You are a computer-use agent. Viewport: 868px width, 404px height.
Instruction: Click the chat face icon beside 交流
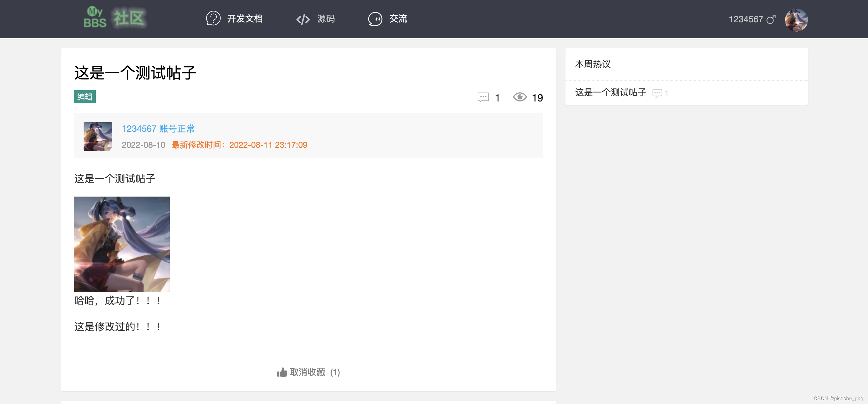coord(375,19)
